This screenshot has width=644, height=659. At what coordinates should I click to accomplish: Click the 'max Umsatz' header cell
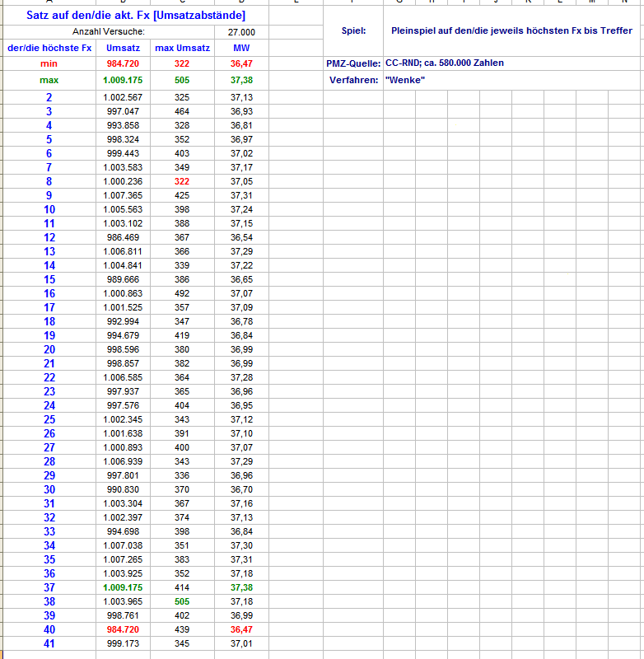pos(182,48)
